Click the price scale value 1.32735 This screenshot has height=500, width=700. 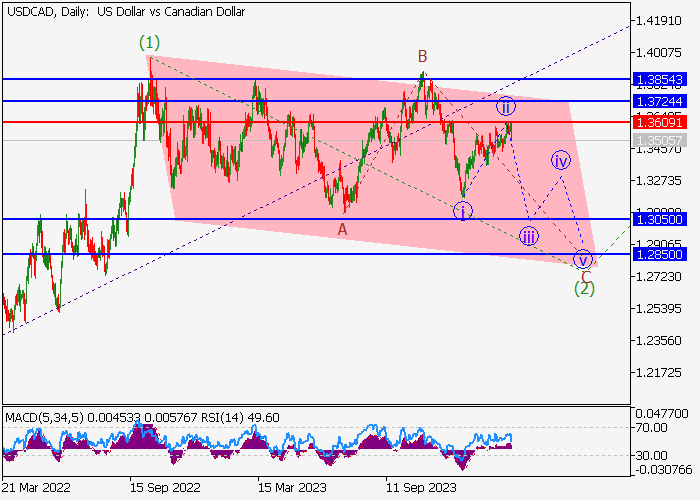pos(659,181)
